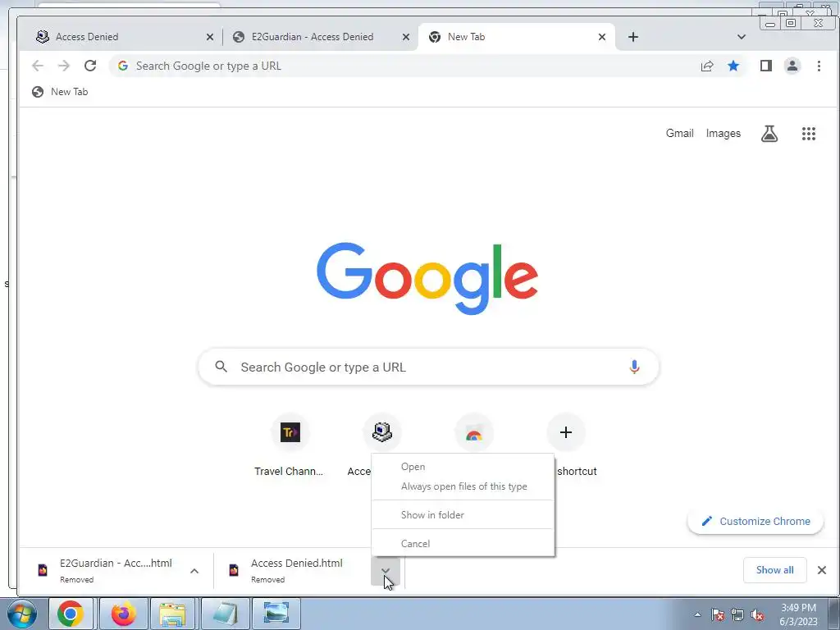The width and height of the screenshot is (840, 630).
Task: Open the profile avatar menu
Action: click(x=792, y=66)
